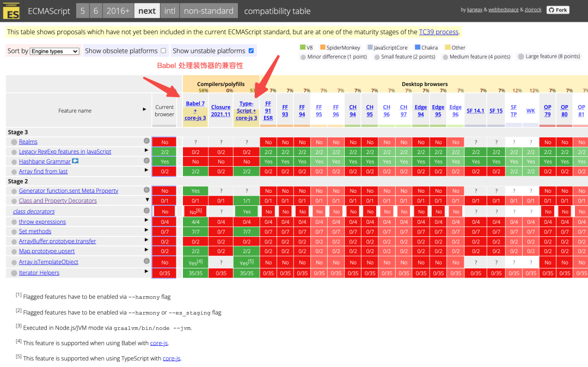Image resolution: width=588 pixels, height=367 pixels.
Task: Open the Iterator Helpers feature link
Action: [39, 273]
